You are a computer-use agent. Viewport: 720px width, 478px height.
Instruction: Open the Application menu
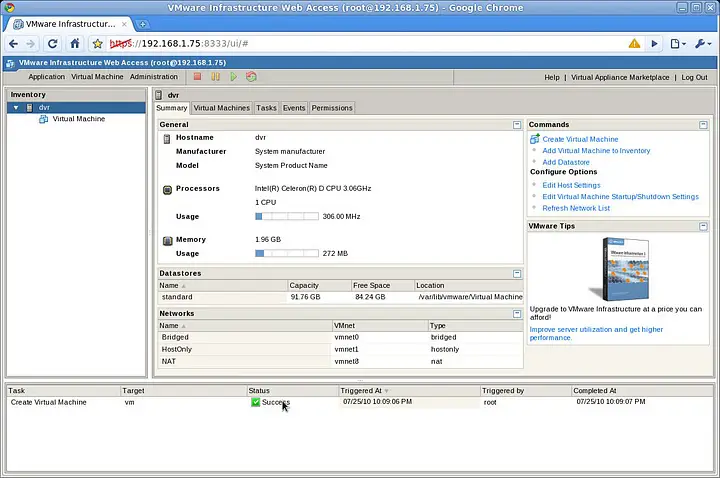pyautogui.click(x=46, y=77)
